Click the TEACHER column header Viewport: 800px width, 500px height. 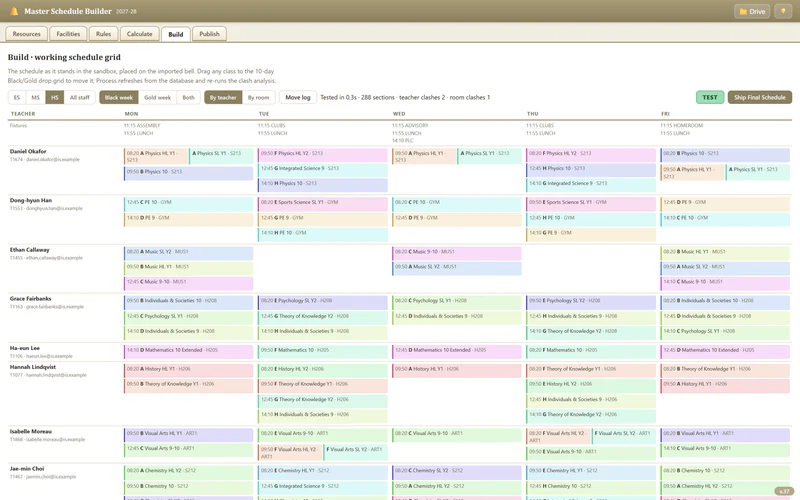point(23,114)
